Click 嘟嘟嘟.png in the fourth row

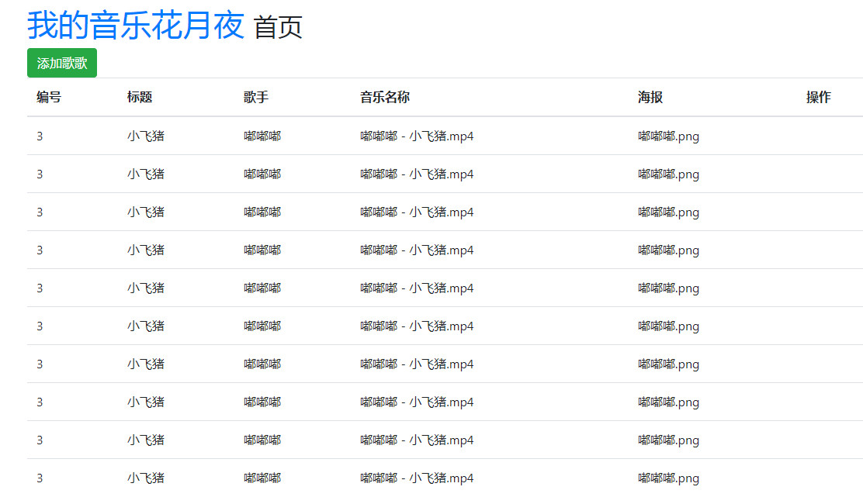[x=667, y=250]
